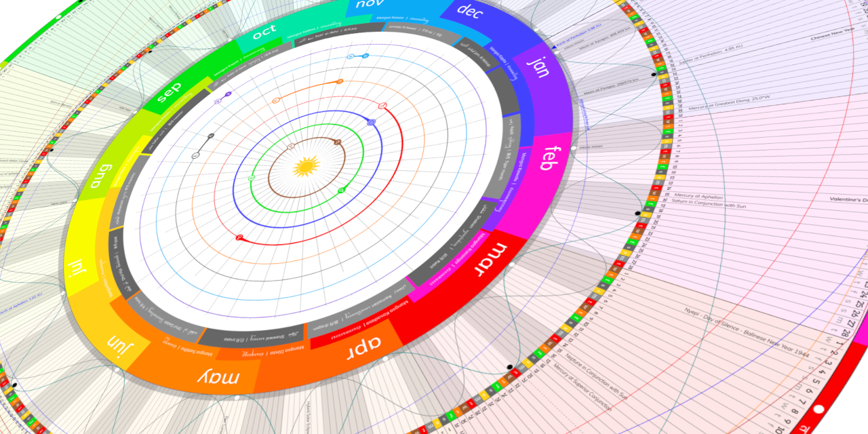Select the filled light-blue marker on the outermost orbit
This screenshot has width=868, height=434.
tap(366, 56)
